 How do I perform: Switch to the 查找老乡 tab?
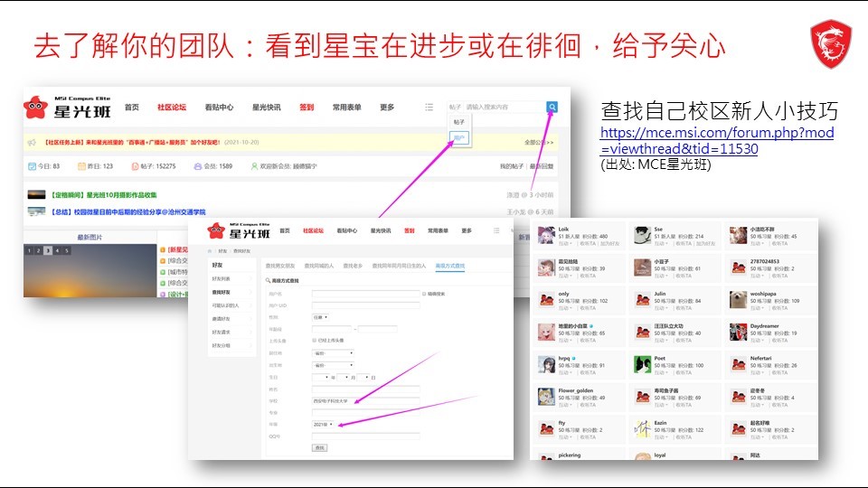pos(353,266)
